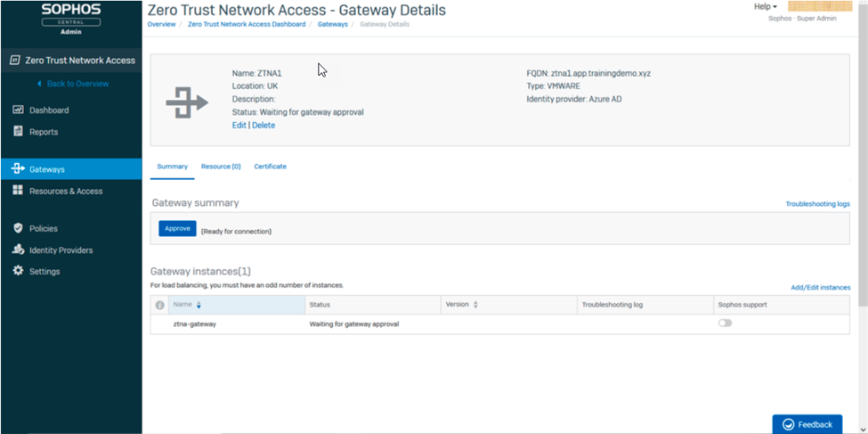
Task: Click the Edit gateway link
Action: (x=239, y=126)
